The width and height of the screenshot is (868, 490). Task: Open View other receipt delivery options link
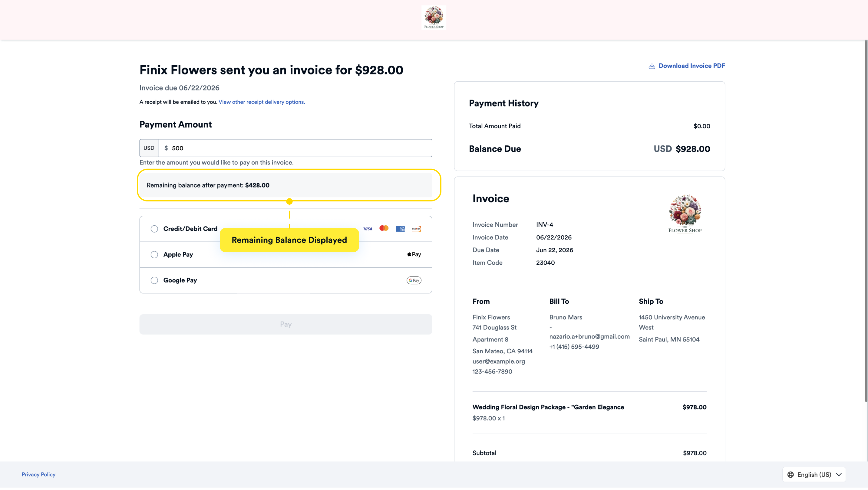tap(262, 102)
